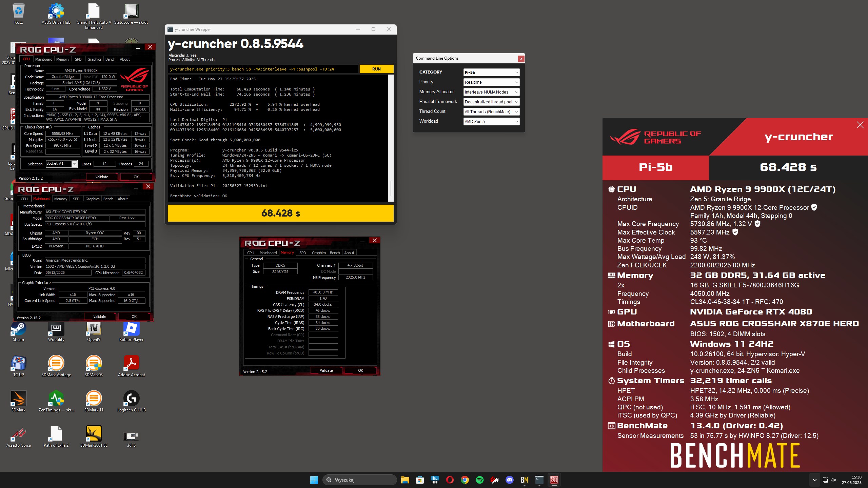Open the Thread Count dropdown
868x488 pixels.
[491, 111]
